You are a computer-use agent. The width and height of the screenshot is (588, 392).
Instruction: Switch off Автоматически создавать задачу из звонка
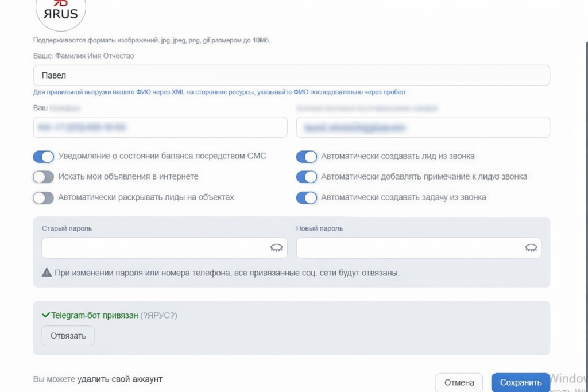(307, 198)
